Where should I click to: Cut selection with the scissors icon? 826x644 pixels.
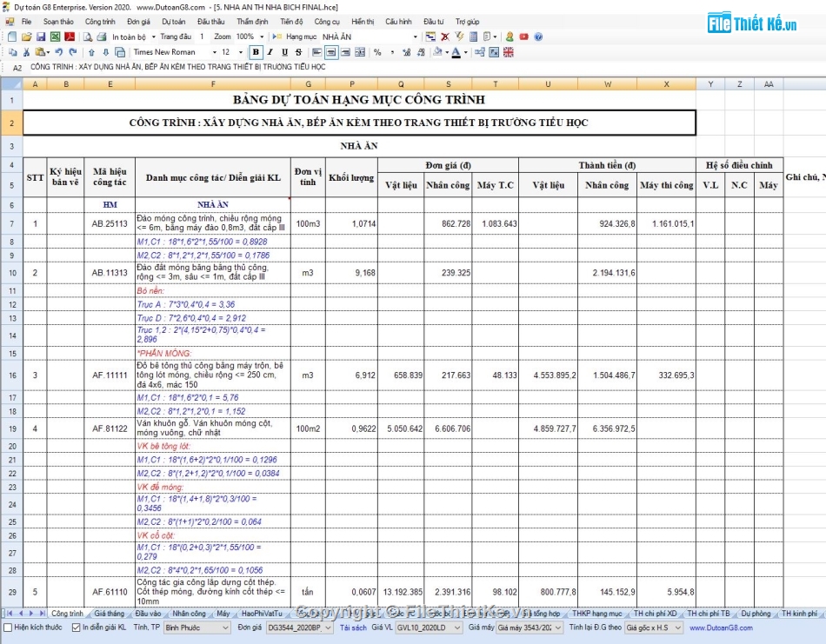coord(26,52)
